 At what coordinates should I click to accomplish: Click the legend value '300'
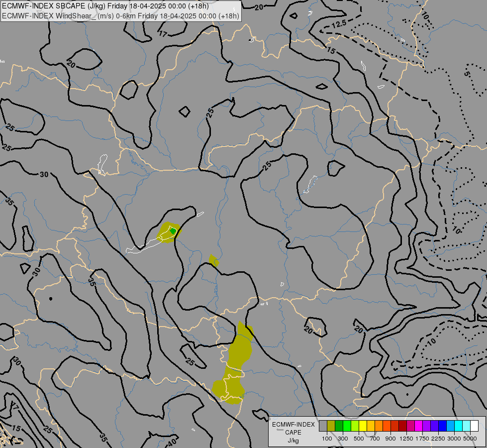[x=343, y=439]
